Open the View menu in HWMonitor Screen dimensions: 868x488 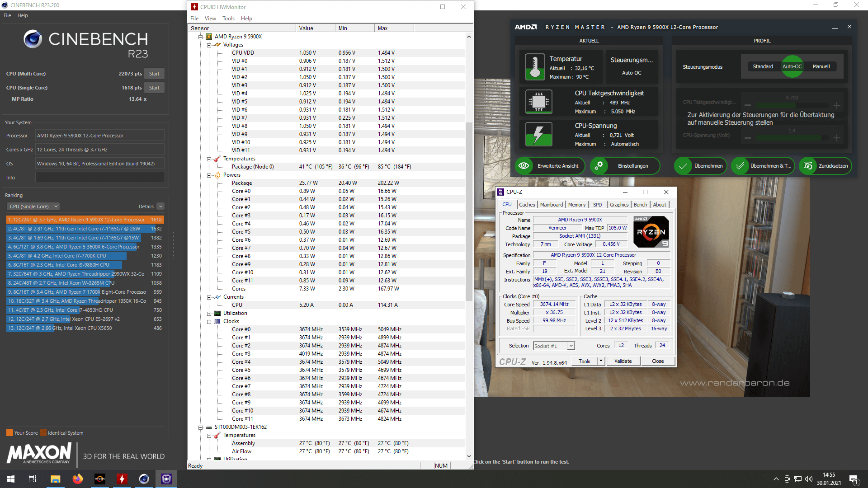click(x=210, y=19)
